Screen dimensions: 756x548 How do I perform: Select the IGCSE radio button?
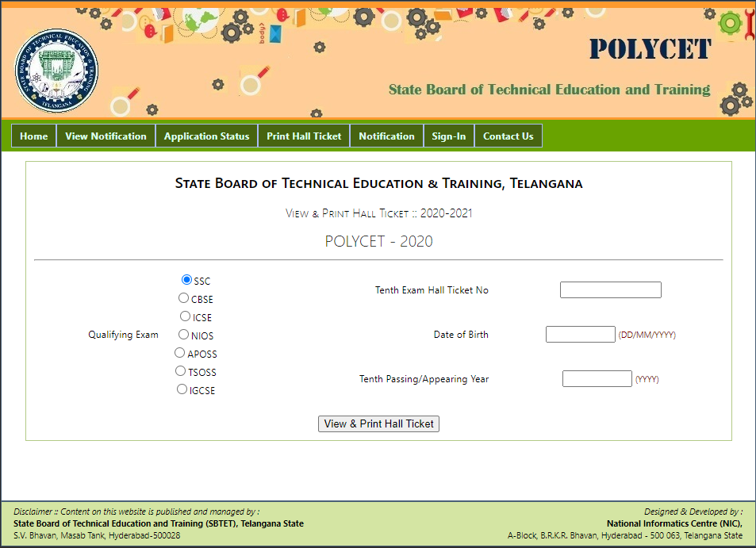point(182,389)
